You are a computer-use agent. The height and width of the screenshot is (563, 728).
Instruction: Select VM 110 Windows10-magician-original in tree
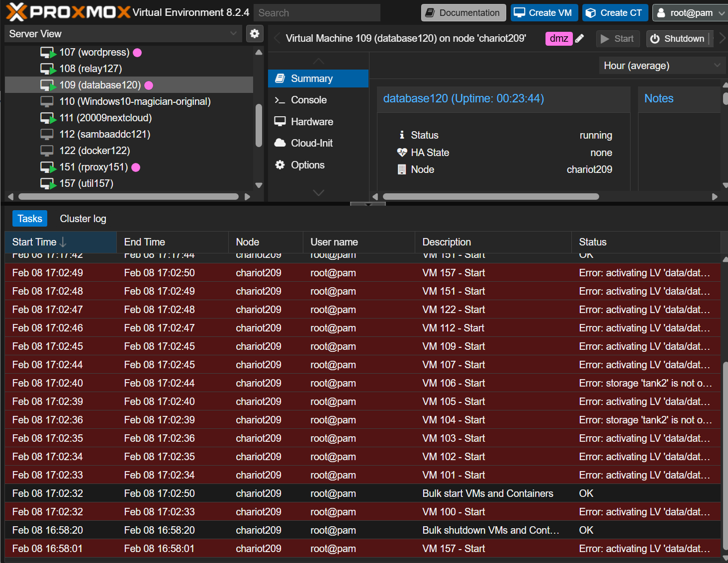click(135, 101)
